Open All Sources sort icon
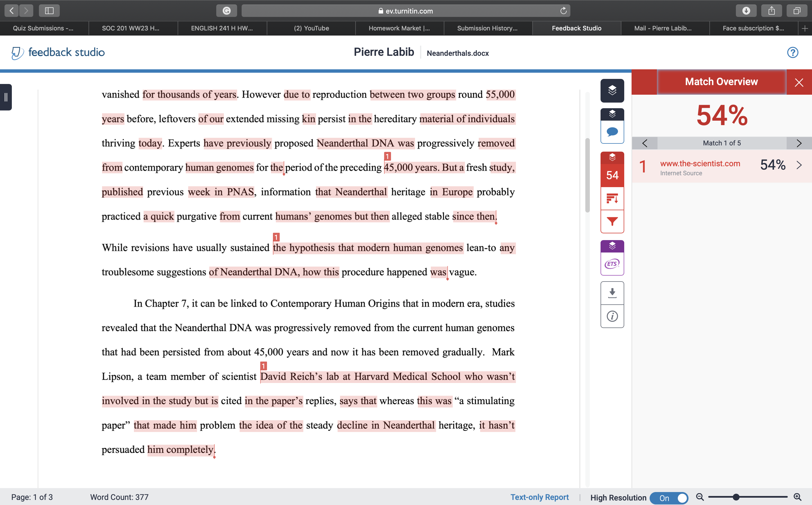The image size is (812, 505). click(612, 198)
